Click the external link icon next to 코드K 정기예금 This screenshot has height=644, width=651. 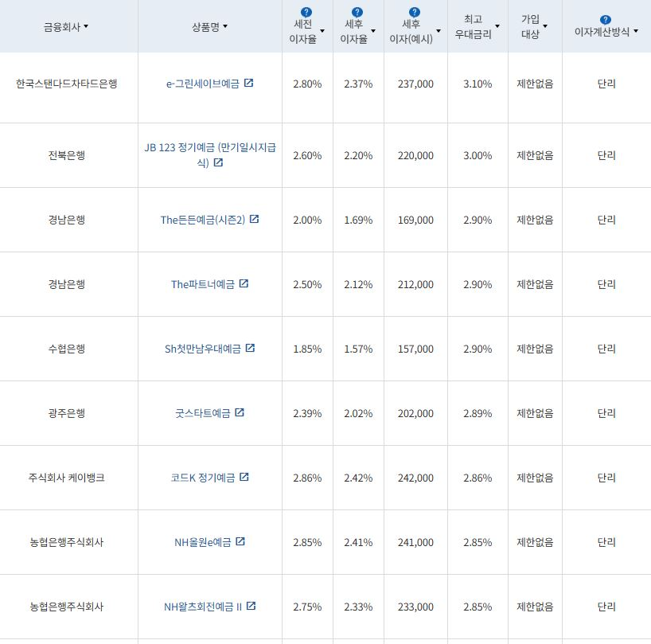point(246,477)
